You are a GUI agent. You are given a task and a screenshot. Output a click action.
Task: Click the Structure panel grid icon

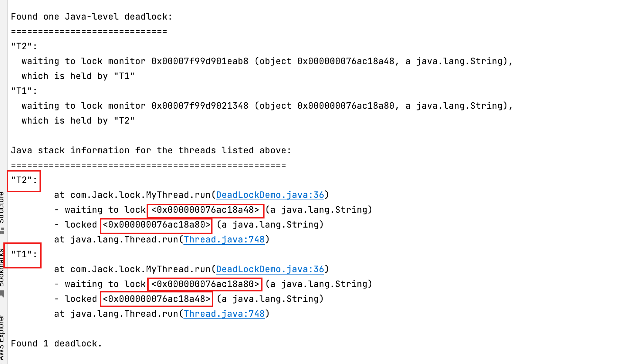[x=2, y=231]
